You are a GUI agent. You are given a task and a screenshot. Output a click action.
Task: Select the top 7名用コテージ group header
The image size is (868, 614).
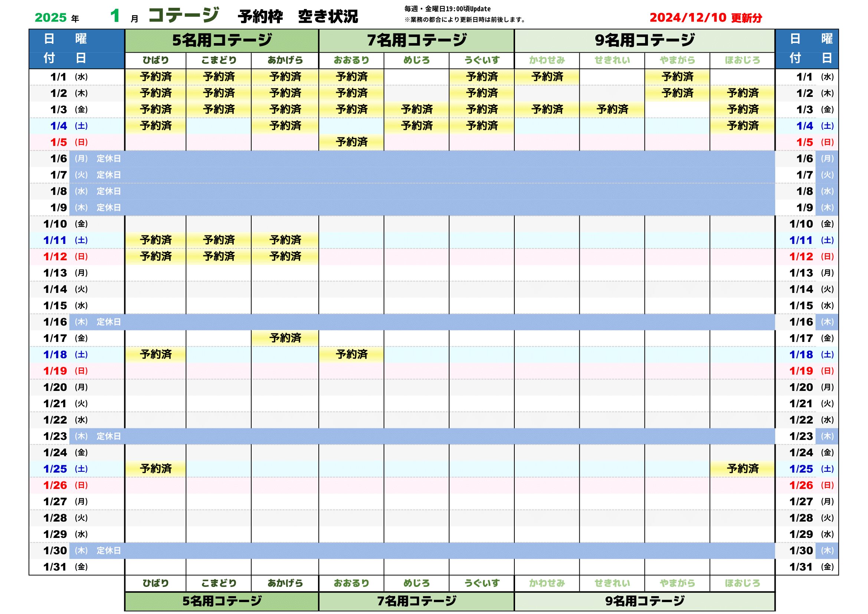pos(417,40)
